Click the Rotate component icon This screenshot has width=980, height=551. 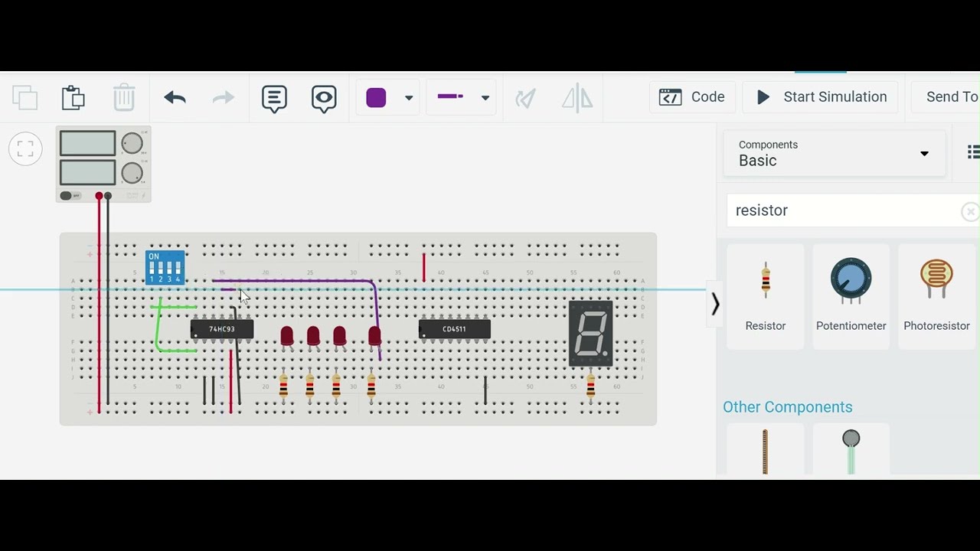point(525,98)
